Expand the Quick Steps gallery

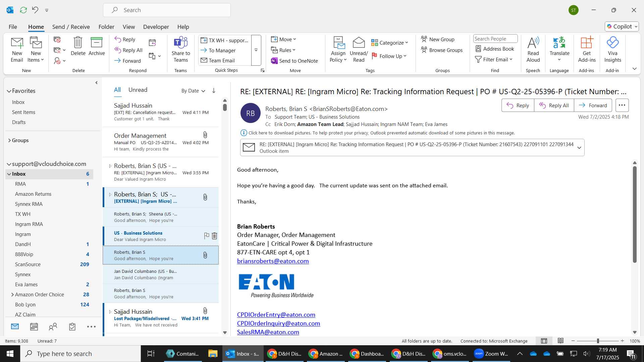pos(256,50)
